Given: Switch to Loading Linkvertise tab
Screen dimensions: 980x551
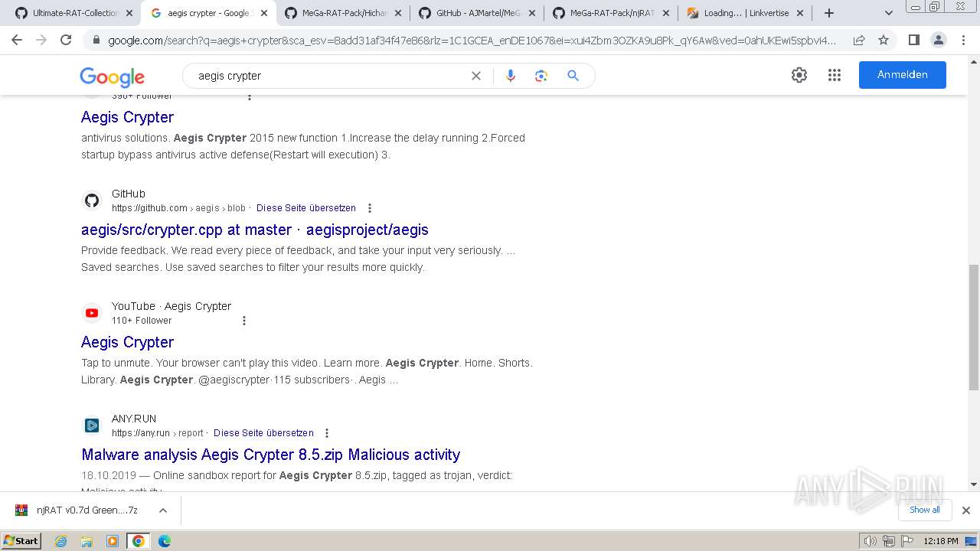Looking at the screenshot, I should coord(746,13).
